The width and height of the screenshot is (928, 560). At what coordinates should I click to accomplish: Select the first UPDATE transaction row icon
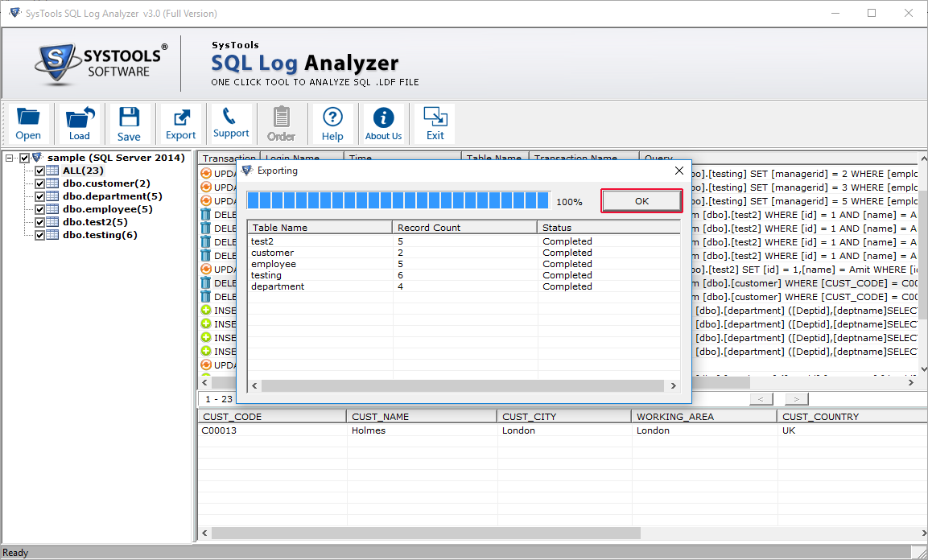point(206,173)
